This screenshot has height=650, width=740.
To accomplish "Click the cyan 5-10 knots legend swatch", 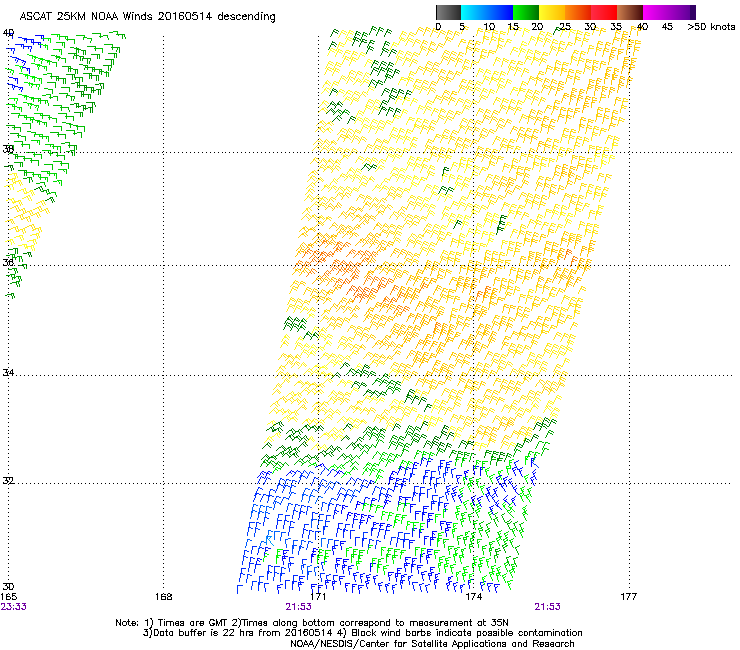I will tap(473, 12).
